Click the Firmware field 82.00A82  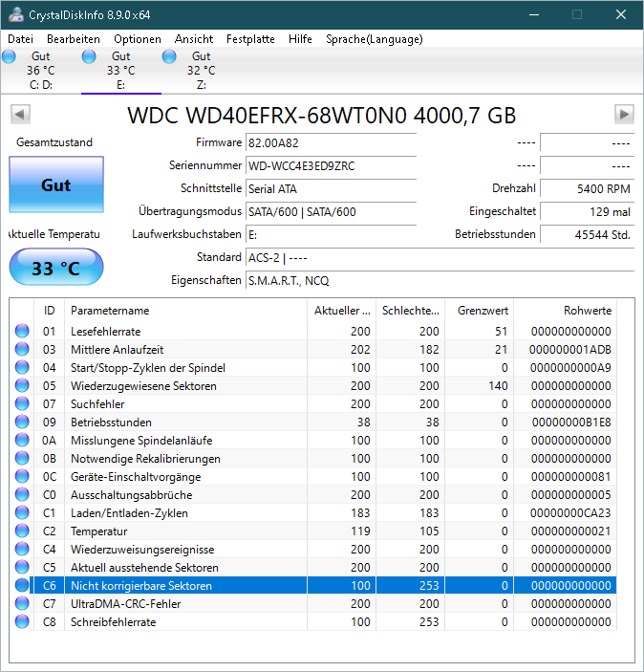[x=331, y=142]
